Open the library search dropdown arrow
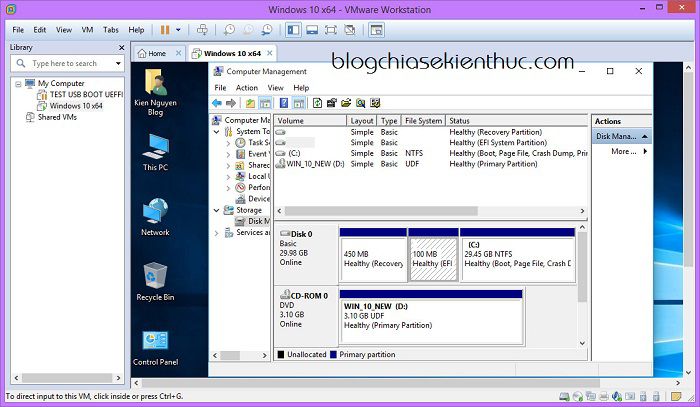This screenshot has height=407, width=700. (x=118, y=63)
